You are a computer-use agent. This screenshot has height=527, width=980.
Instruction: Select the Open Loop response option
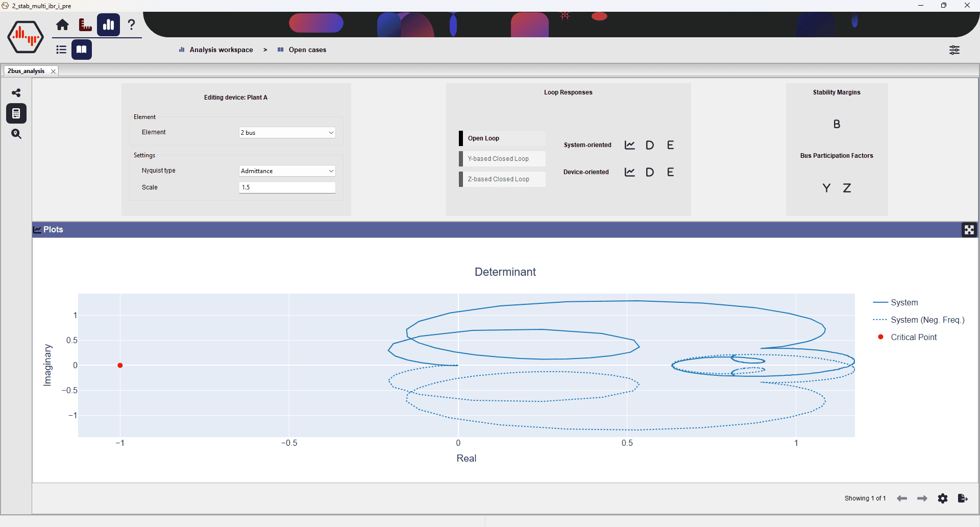tap(502, 138)
